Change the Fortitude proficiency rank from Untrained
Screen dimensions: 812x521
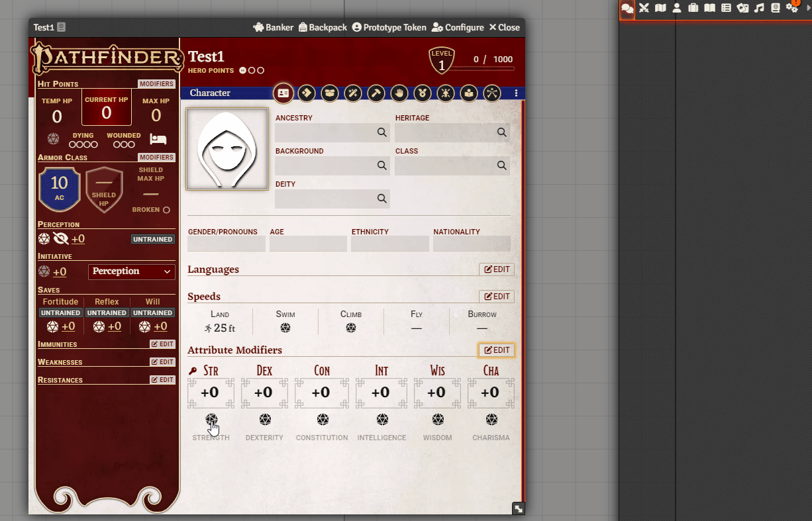[x=61, y=313]
